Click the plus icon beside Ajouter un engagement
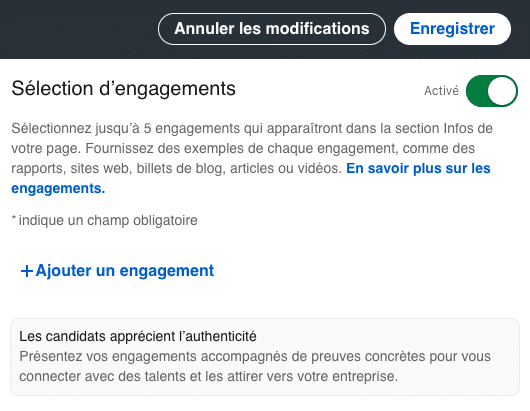Image resolution: width=530 pixels, height=411 pixels. click(x=27, y=271)
